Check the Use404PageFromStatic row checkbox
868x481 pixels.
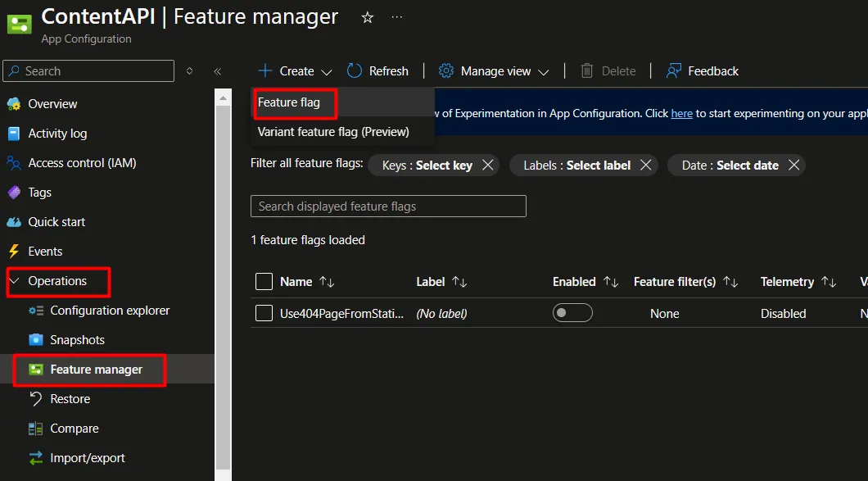[x=264, y=313]
